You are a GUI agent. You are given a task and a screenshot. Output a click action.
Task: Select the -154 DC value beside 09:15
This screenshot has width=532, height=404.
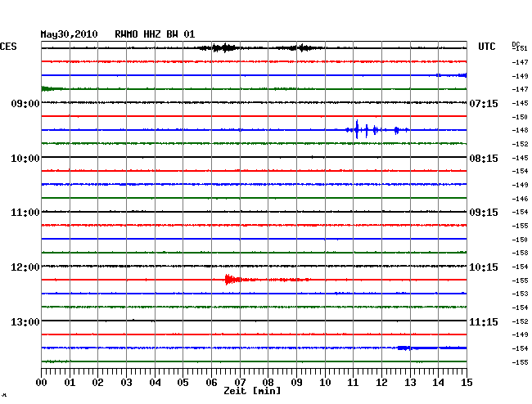pos(520,212)
